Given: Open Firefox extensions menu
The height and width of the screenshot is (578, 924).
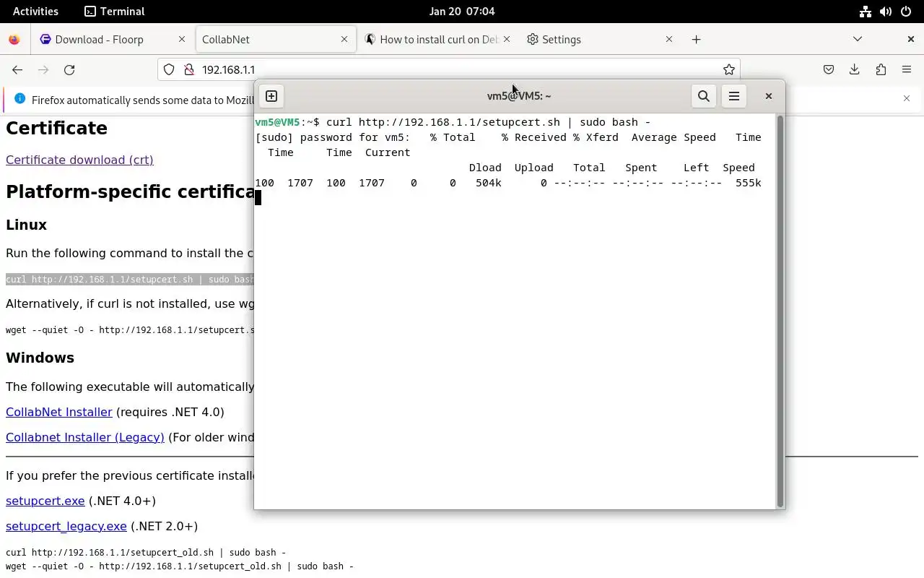Looking at the screenshot, I should coord(881,69).
